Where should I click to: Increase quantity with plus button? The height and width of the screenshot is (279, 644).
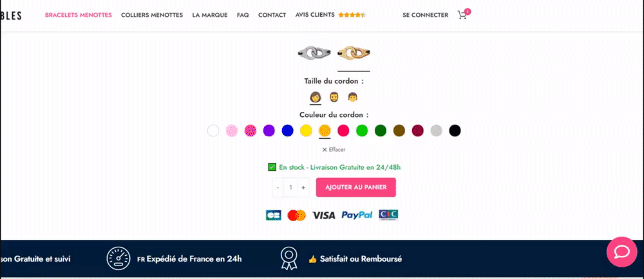coord(303,187)
